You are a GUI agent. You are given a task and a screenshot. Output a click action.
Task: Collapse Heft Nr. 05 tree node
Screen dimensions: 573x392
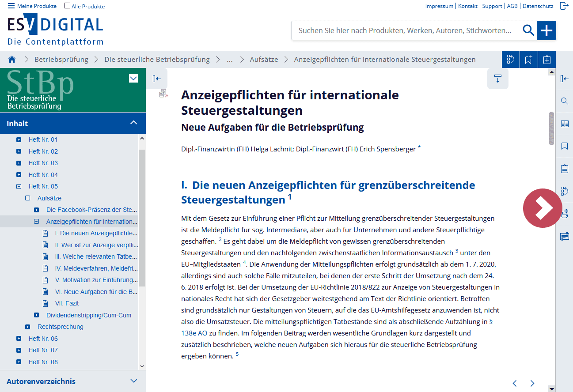(x=19, y=186)
